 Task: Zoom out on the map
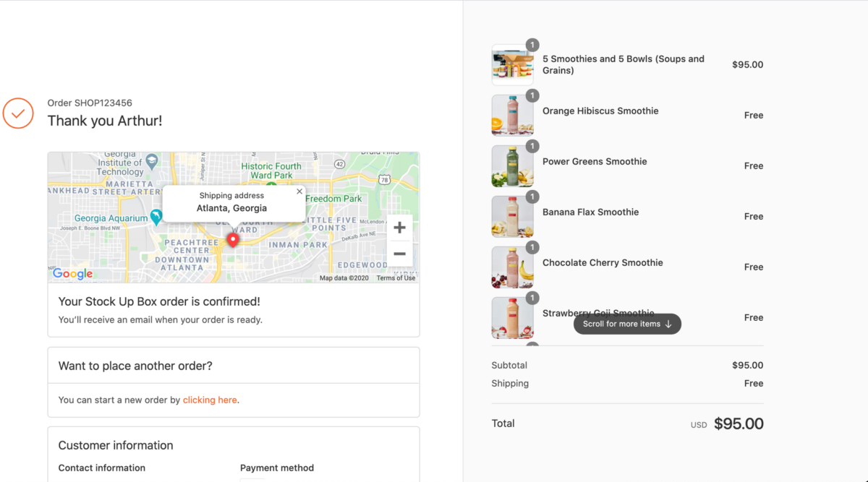399,254
